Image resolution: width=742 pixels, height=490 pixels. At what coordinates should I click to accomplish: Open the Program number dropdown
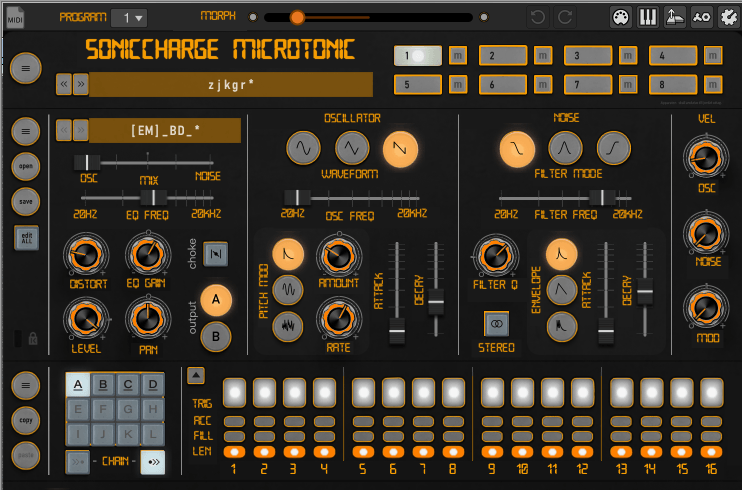pyautogui.click(x=129, y=18)
